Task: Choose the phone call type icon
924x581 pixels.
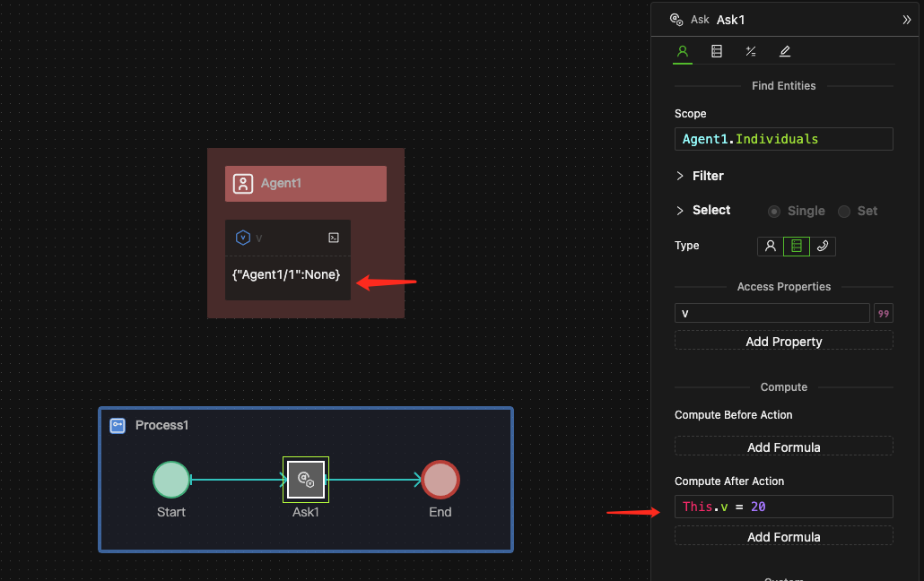Action: coord(822,246)
